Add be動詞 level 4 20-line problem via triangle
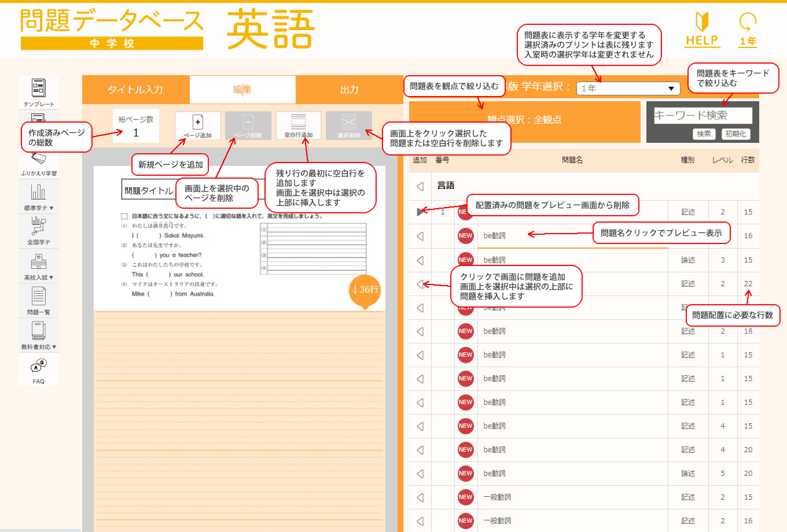Screen dimensions: 787x532 [420, 450]
